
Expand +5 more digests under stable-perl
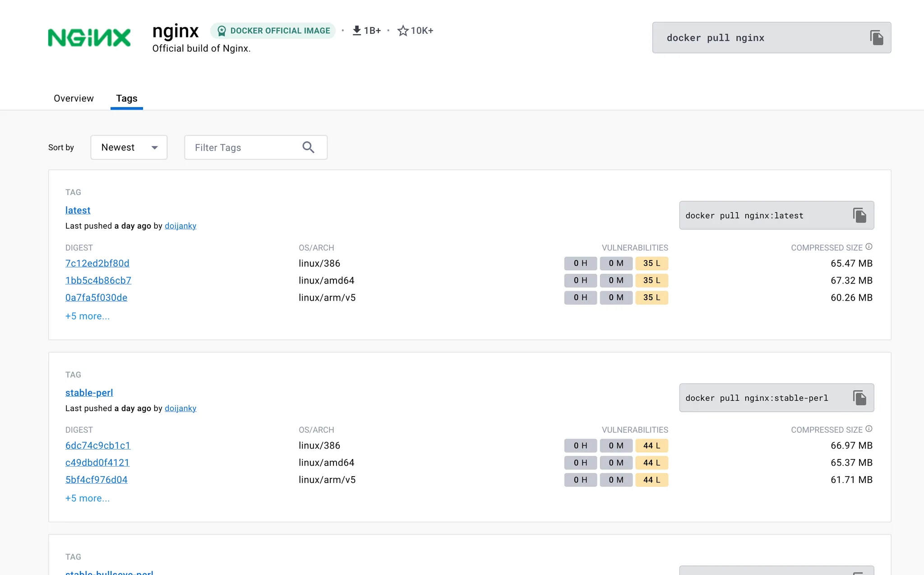88,498
